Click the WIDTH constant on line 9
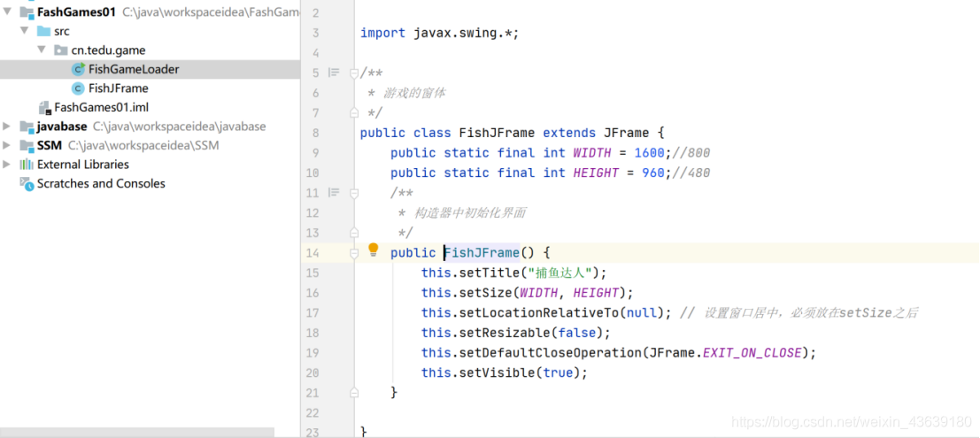The image size is (980, 438). 591,153
